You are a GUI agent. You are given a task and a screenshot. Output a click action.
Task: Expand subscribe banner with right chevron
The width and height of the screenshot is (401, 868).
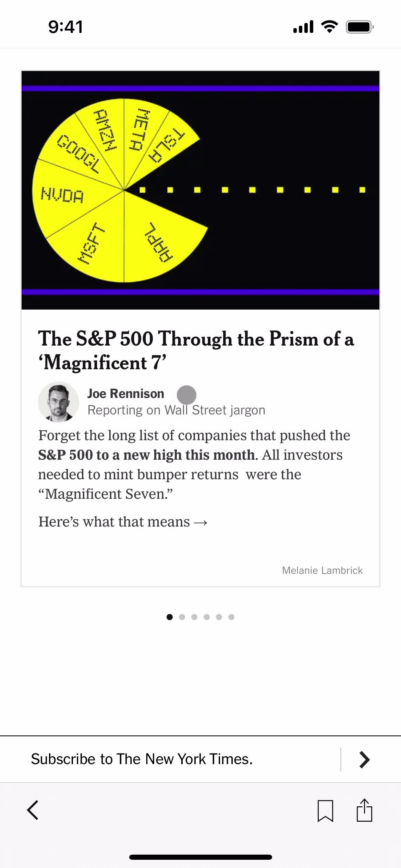click(365, 759)
